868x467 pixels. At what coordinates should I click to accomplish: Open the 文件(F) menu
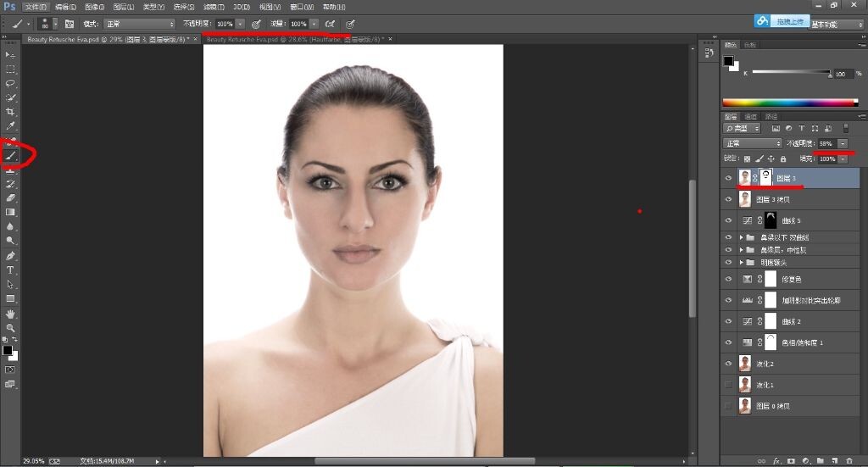pos(36,7)
